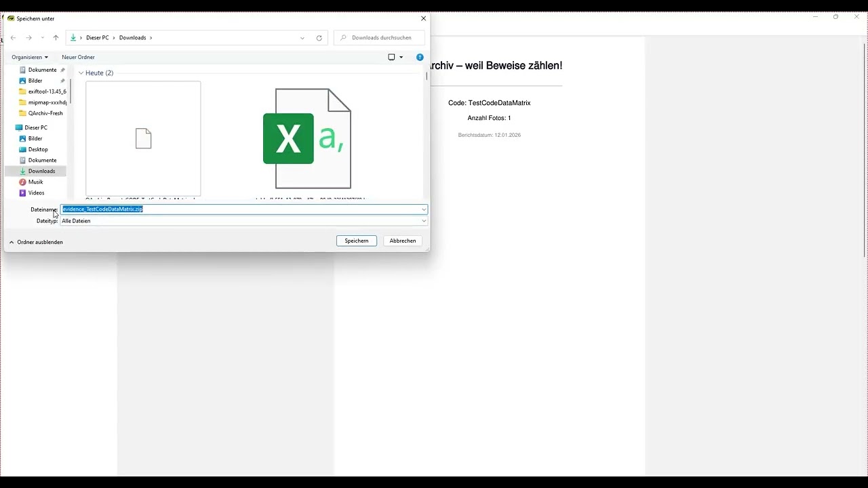868x488 pixels.
Task: Click the file list vertical scrollbar
Action: click(427, 76)
